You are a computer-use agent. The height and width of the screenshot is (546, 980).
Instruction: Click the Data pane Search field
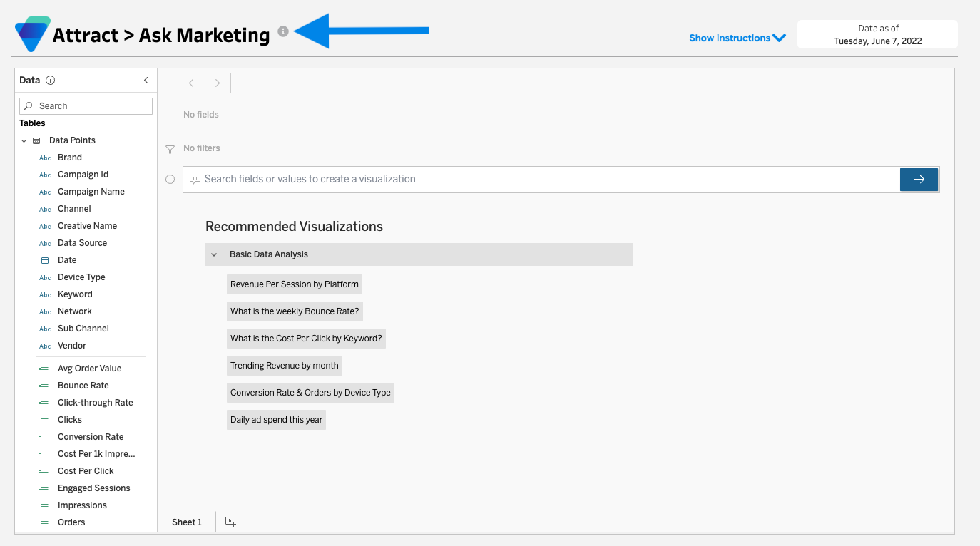tap(86, 106)
